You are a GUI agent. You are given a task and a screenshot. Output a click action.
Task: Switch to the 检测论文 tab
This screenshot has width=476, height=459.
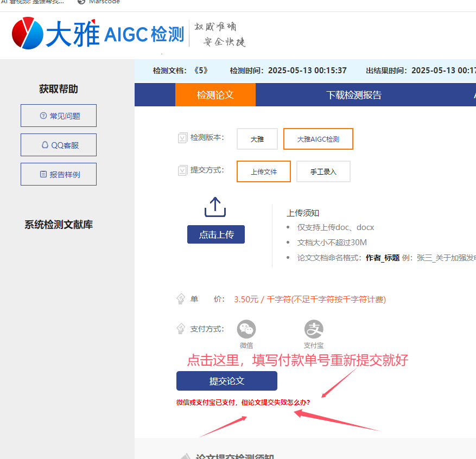point(215,95)
